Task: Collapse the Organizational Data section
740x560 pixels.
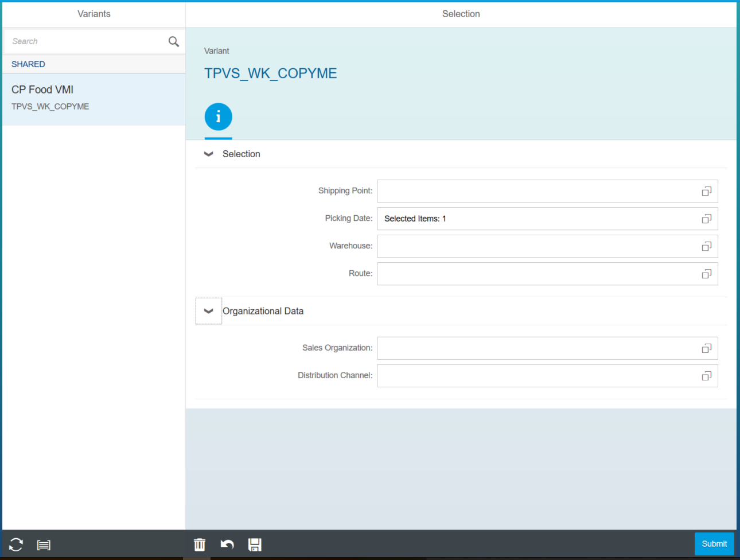Action: click(x=209, y=311)
